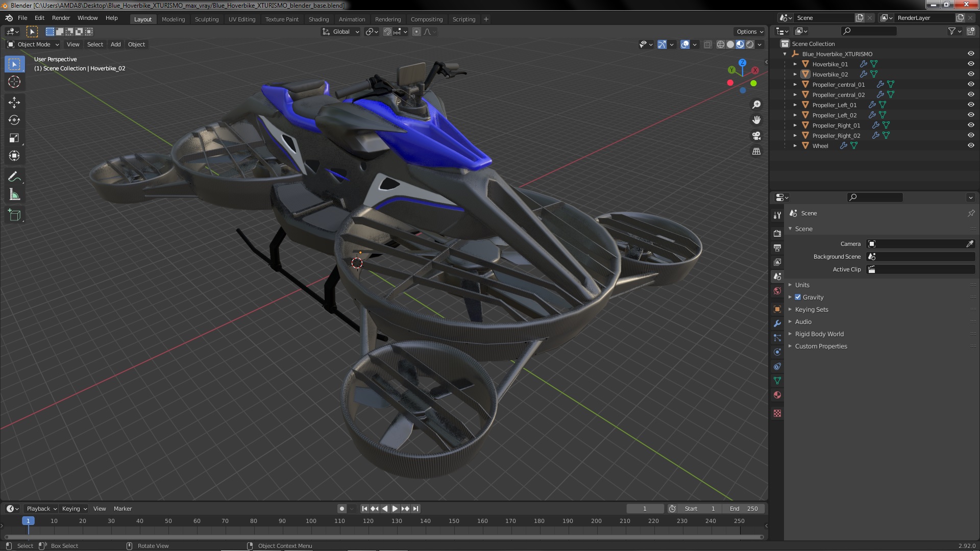Screen dimensions: 980x551
Task: Open Object properties tab
Action: click(777, 309)
